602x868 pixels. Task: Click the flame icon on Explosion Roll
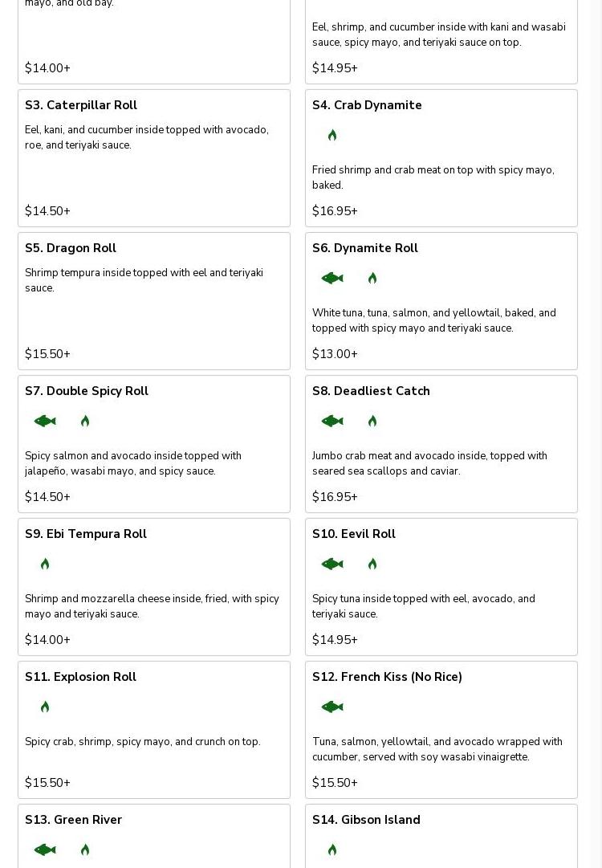click(x=45, y=707)
